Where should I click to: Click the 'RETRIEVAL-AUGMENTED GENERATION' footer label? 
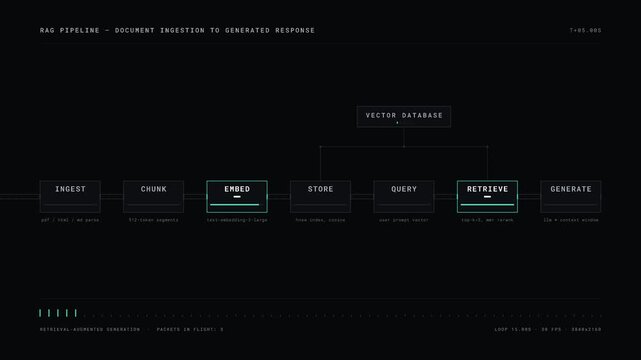pos(90,329)
